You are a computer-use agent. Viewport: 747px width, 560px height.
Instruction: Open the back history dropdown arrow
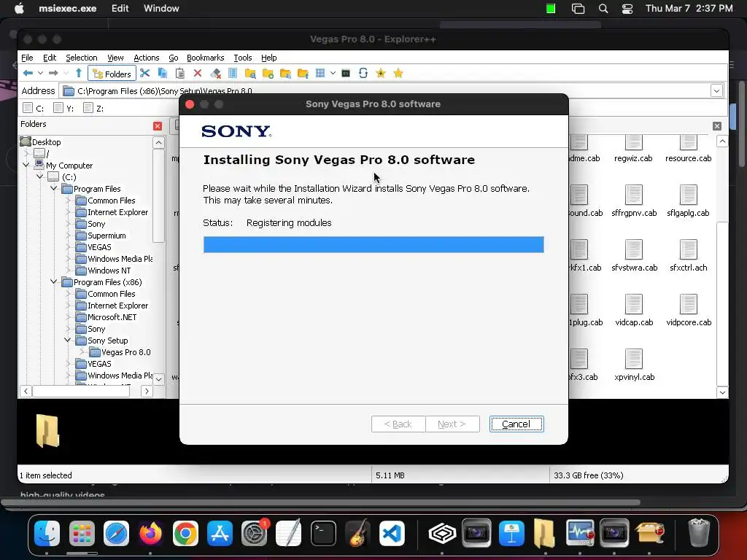[41, 74]
